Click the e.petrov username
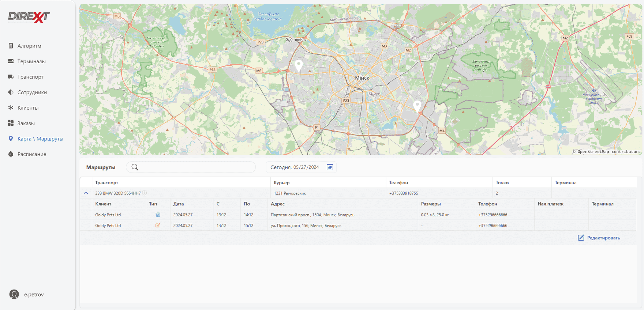644x310 pixels. pyautogui.click(x=34, y=294)
